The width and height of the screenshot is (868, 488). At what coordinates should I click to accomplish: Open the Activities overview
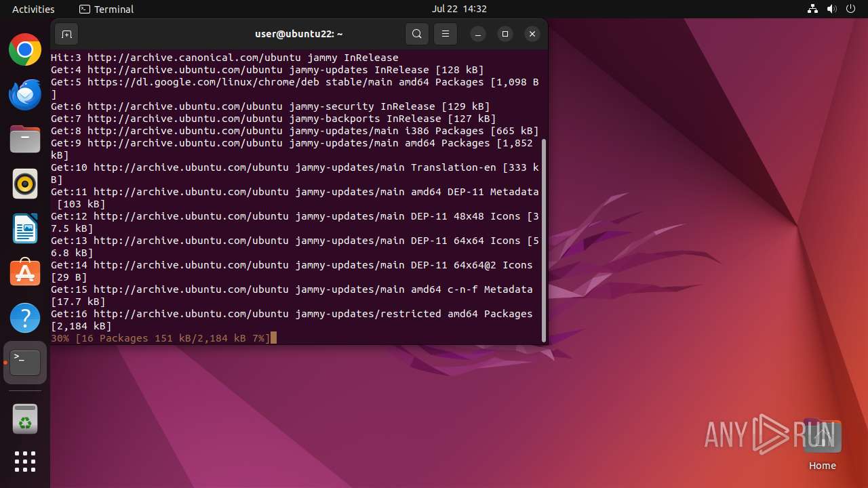click(x=33, y=9)
